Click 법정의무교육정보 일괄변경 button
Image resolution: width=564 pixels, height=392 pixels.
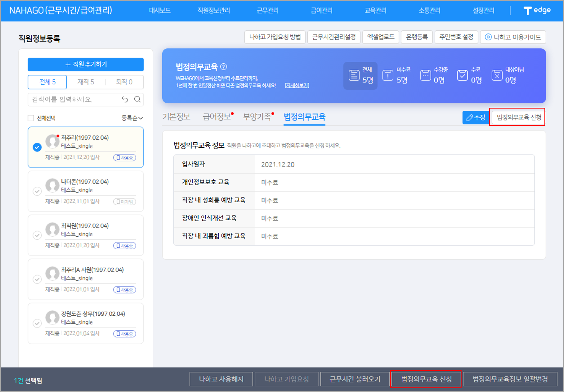pos(510,379)
